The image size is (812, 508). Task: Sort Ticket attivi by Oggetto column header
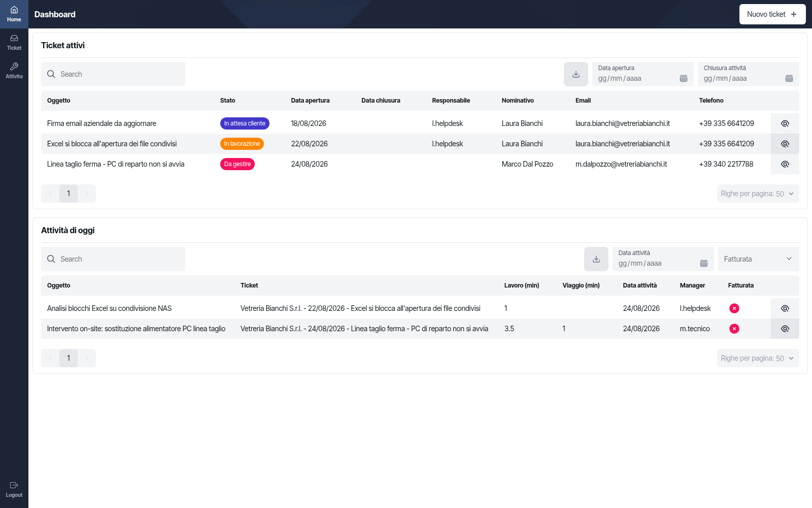[59, 101]
